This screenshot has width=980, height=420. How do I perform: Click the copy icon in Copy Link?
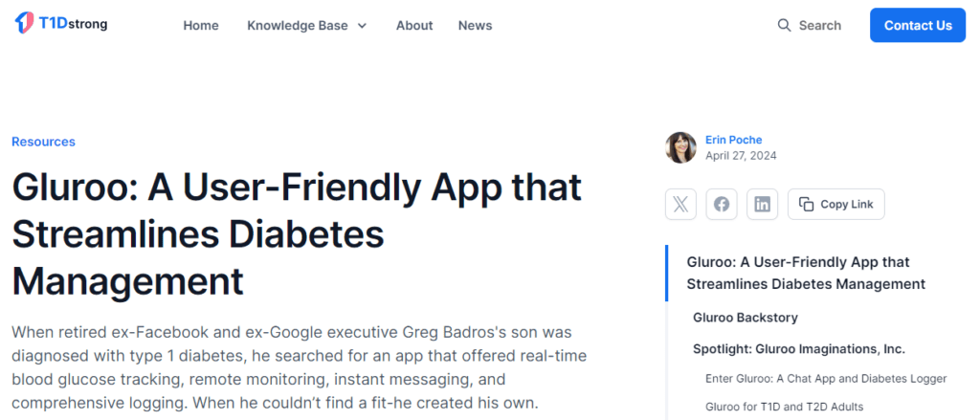point(807,204)
